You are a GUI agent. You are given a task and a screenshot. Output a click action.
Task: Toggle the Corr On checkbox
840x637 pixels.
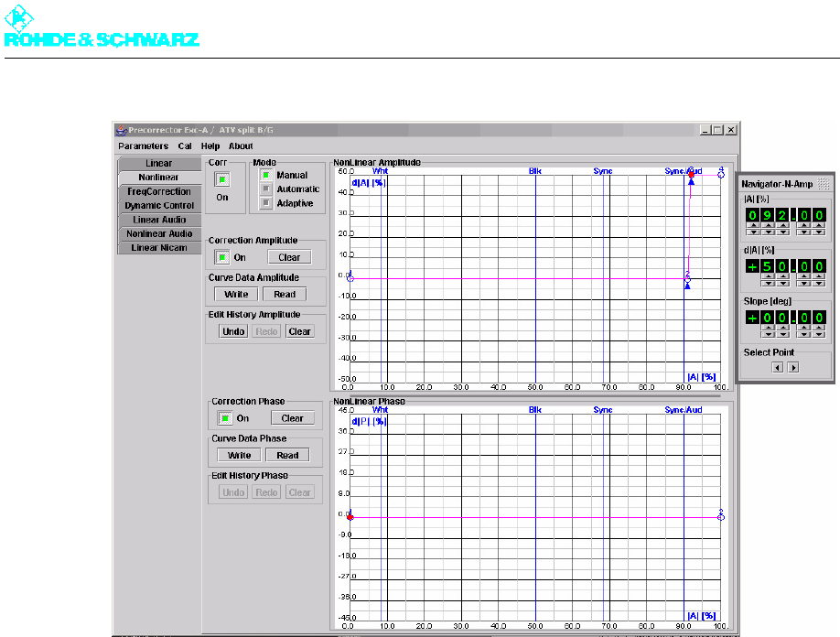click(x=222, y=179)
